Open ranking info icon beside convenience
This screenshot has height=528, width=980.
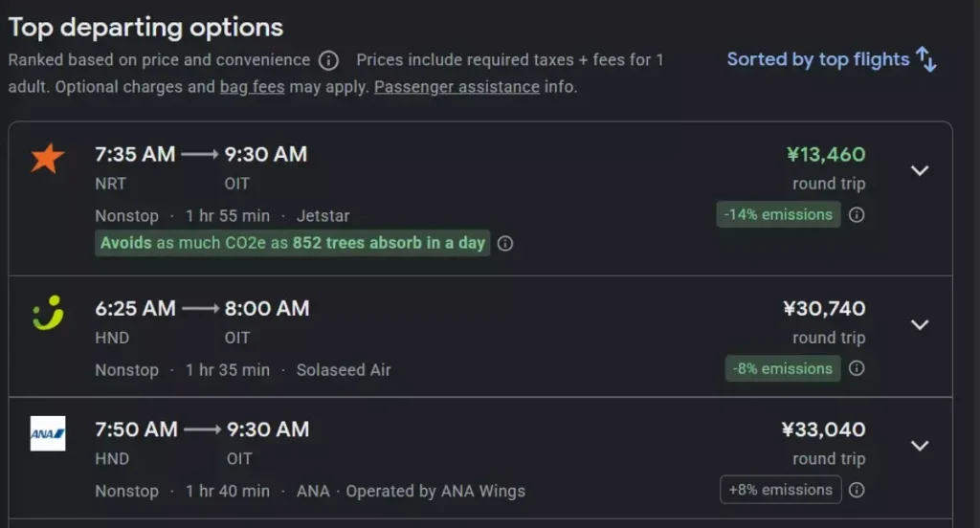coord(328,60)
